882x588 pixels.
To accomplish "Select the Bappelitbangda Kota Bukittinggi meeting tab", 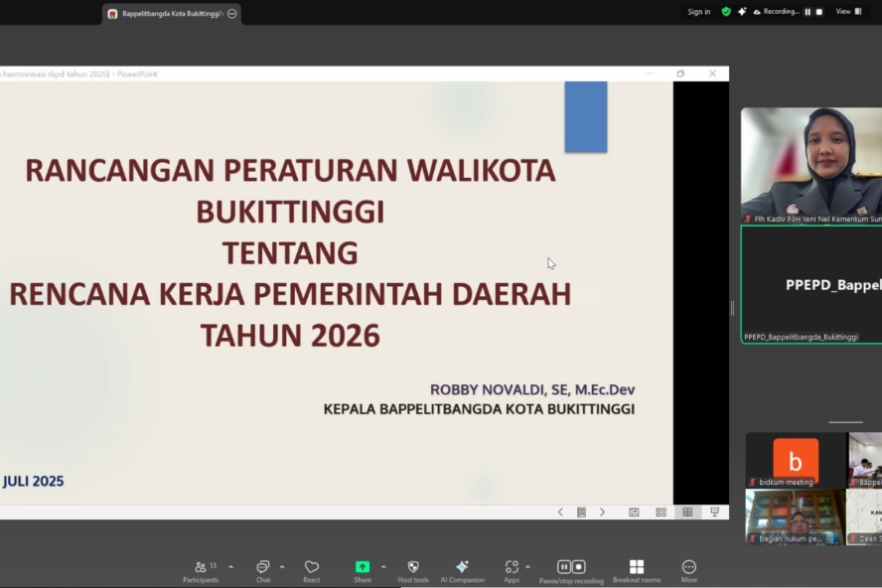I will click(171, 14).
